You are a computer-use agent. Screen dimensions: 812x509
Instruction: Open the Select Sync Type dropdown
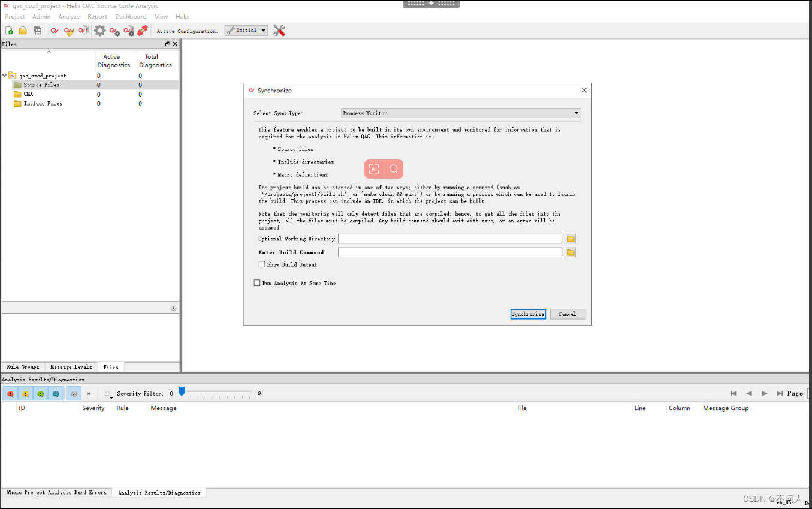tap(461, 113)
